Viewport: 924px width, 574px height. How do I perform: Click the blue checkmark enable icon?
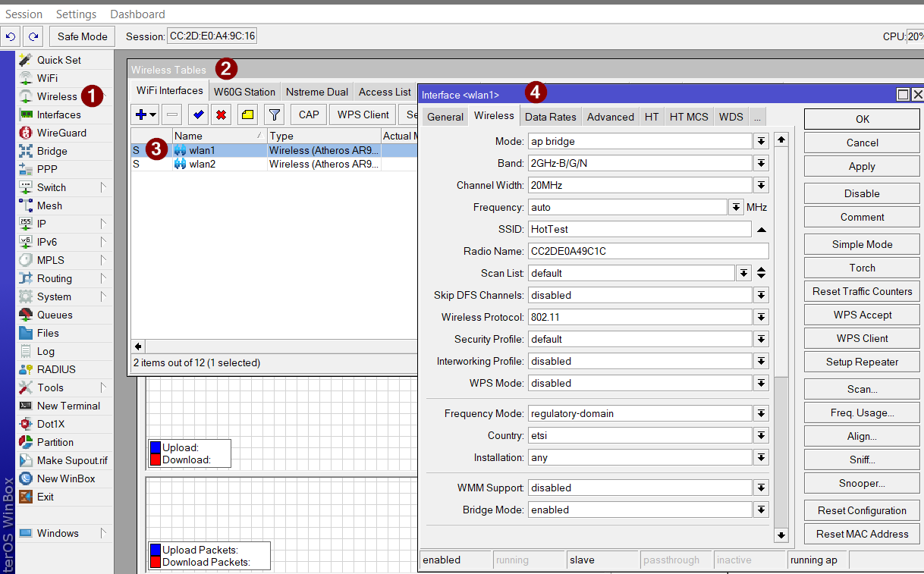pyautogui.click(x=198, y=115)
